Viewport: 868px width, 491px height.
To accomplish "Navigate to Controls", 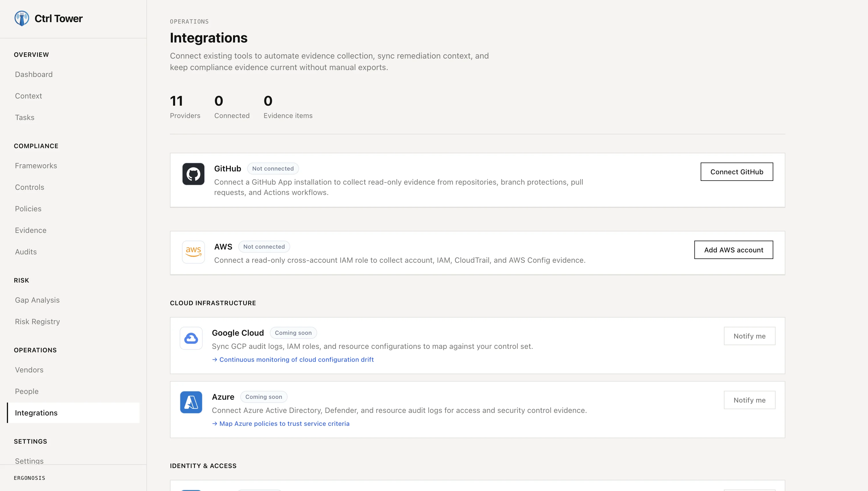I will 29,187.
